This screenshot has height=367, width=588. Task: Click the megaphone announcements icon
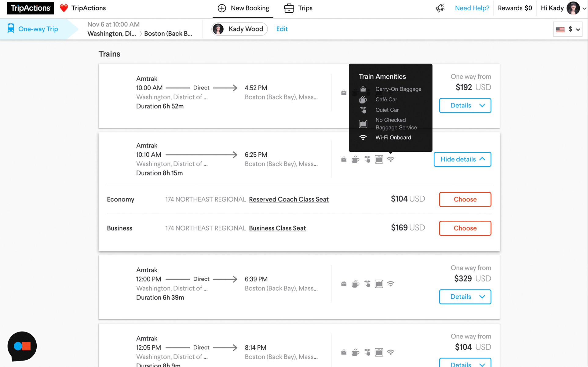click(440, 8)
